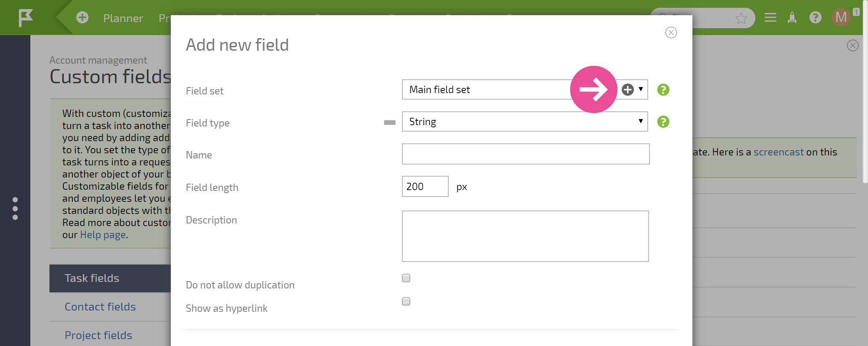Close the Add new field dialog
Screen dimensions: 868x346
coord(671,32)
